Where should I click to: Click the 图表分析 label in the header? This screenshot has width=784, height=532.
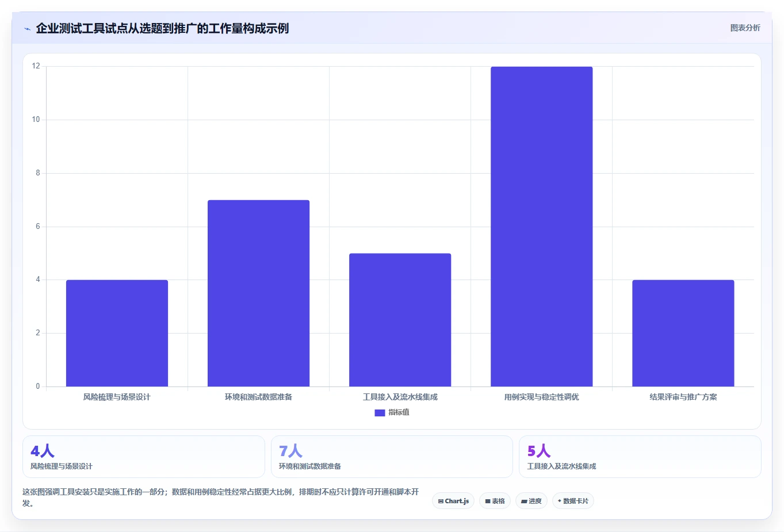(x=745, y=28)
